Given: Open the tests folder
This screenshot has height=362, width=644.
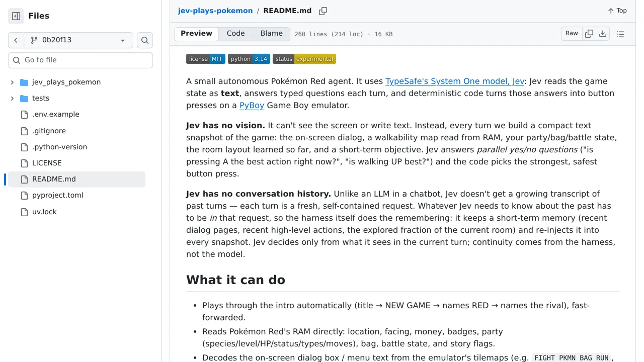Looking at the screenshot, I should pyautogui.click(x=41, y=98).
